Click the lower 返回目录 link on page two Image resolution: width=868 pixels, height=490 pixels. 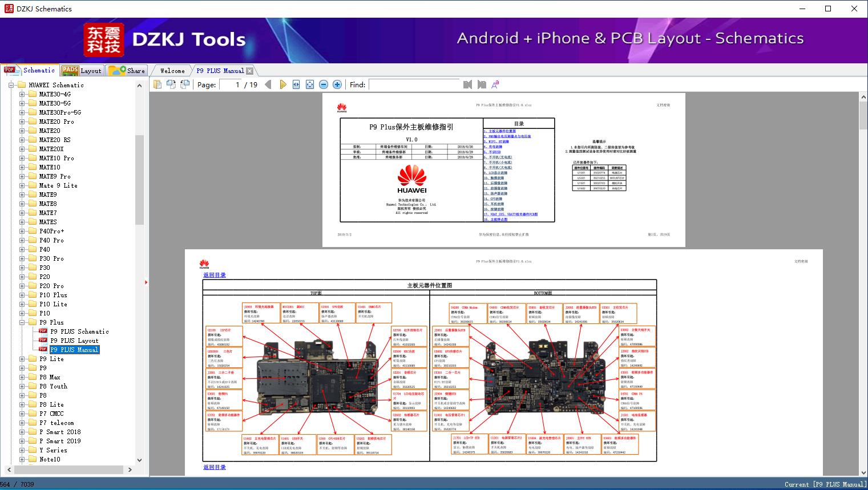215,467
